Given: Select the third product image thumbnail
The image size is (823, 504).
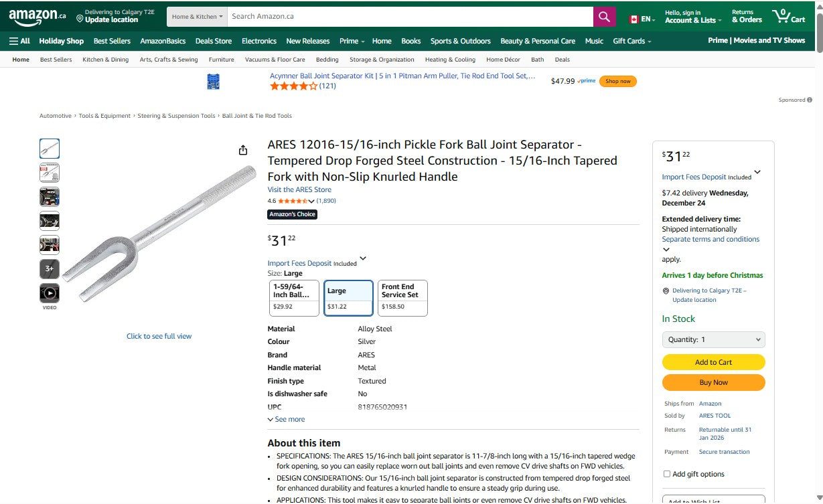Looking at the screenshot, I should pos(49,196).
